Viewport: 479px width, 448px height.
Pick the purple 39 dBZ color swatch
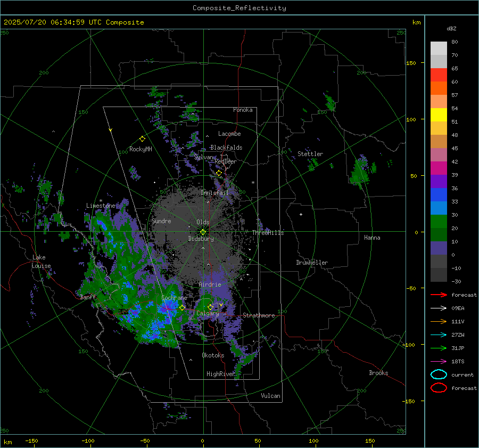click(x=439, y=181)
